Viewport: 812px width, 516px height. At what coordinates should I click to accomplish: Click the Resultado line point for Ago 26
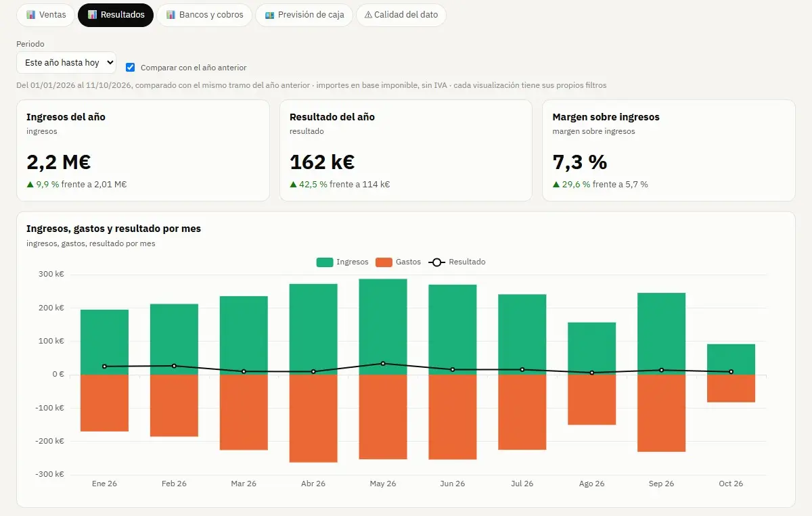point(592,373)
